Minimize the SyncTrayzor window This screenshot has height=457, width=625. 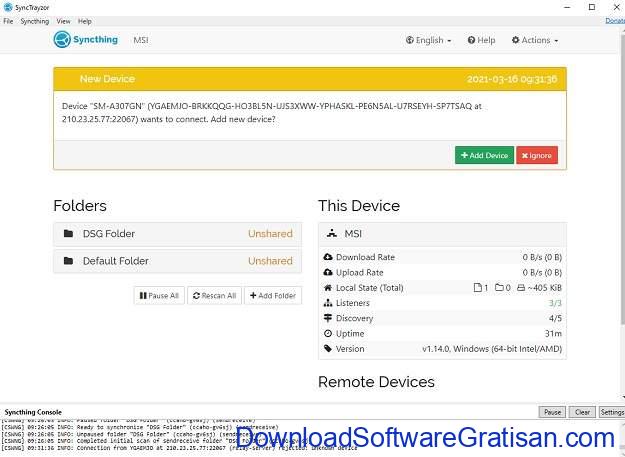click(x=568, y=7)
